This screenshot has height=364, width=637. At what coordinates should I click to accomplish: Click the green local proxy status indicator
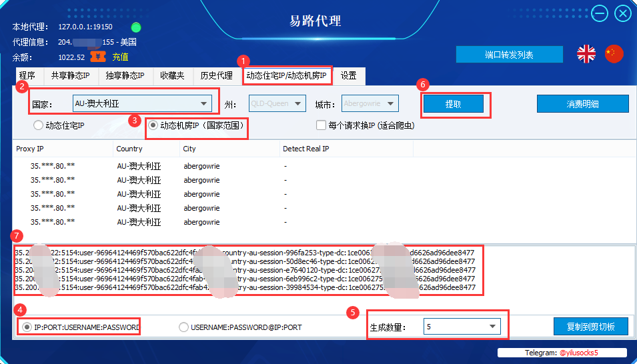[x=136, y=27]
